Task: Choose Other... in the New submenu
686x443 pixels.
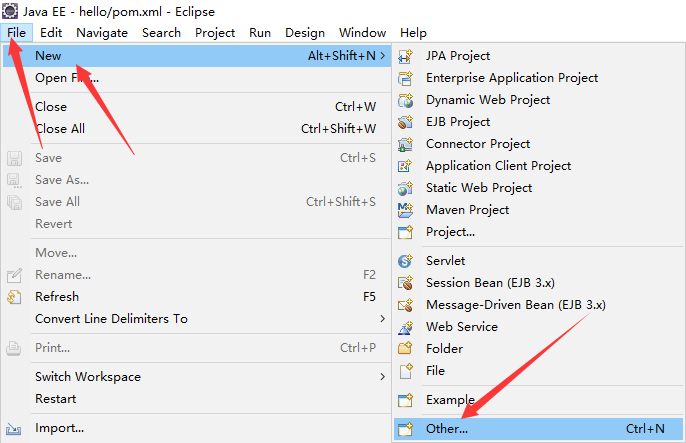Action: tap(538, 429)
